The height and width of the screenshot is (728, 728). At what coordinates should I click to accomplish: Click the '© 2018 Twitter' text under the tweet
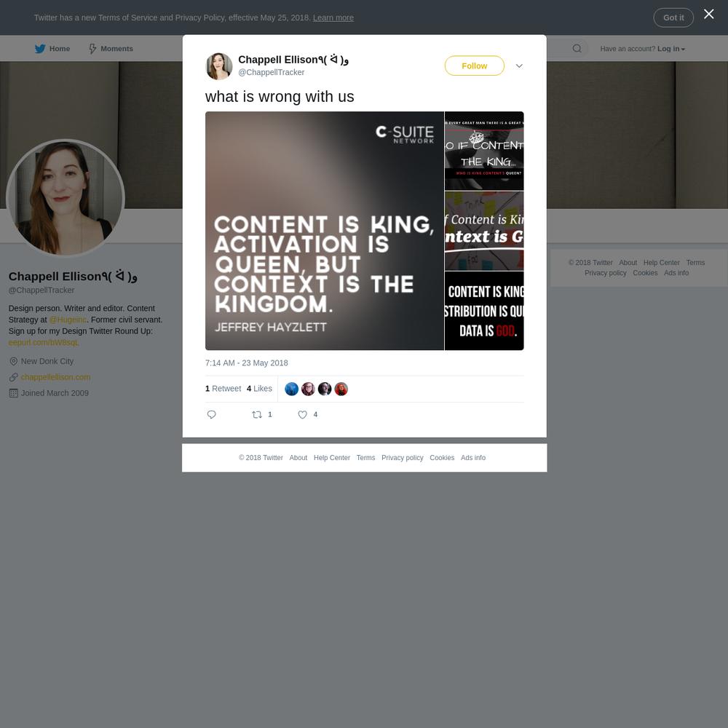(x=261, y=458)
